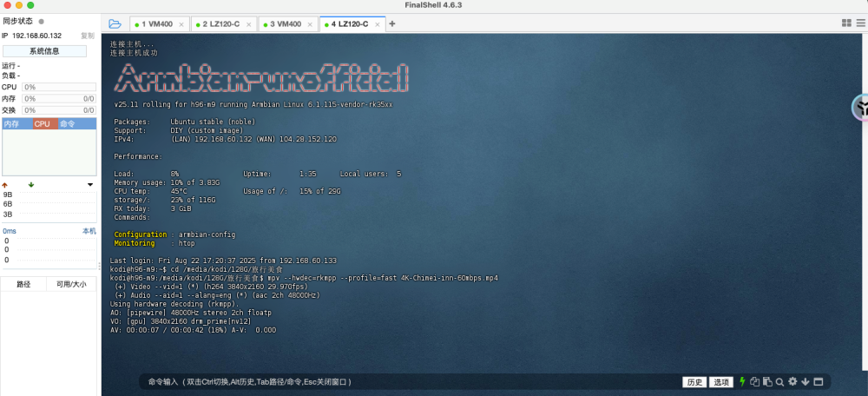
Task: Click the grid layout icon at top right
Action: click(x=846, y=23)
